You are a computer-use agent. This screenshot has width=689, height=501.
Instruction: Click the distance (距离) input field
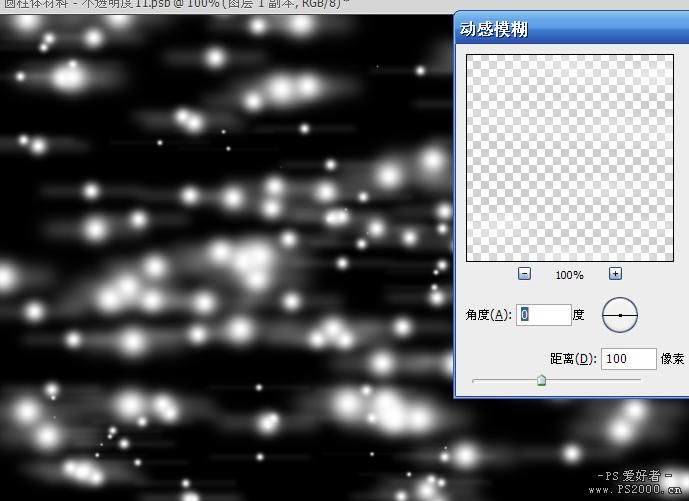[x=628, y=359]
